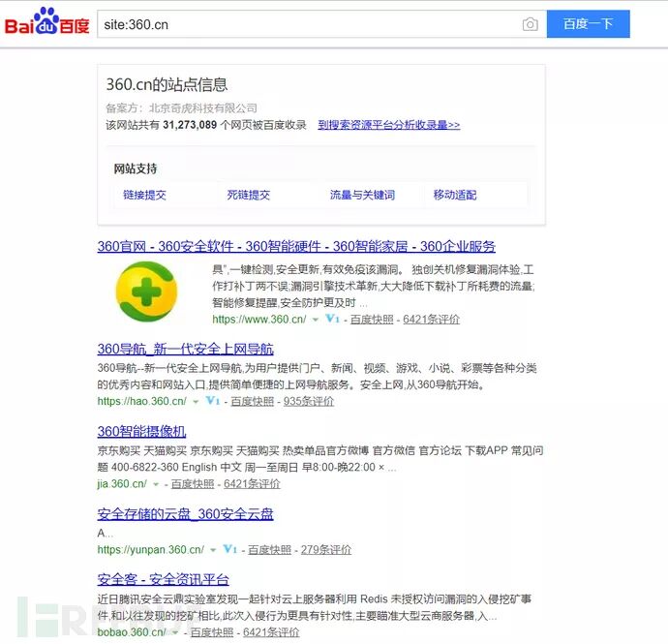Click the bobao.360.cn/ green URL

pyautogui.click(x=132, y=632)
